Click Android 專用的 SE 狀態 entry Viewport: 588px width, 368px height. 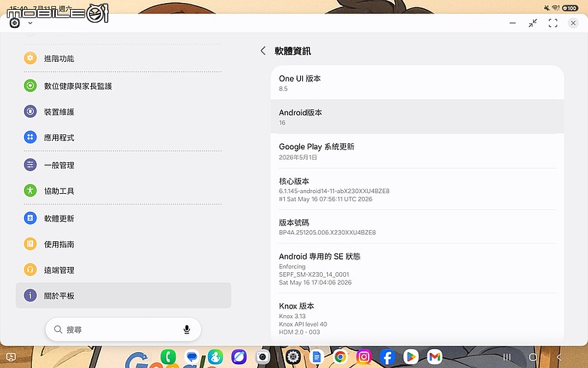click(x=417, y=268)
